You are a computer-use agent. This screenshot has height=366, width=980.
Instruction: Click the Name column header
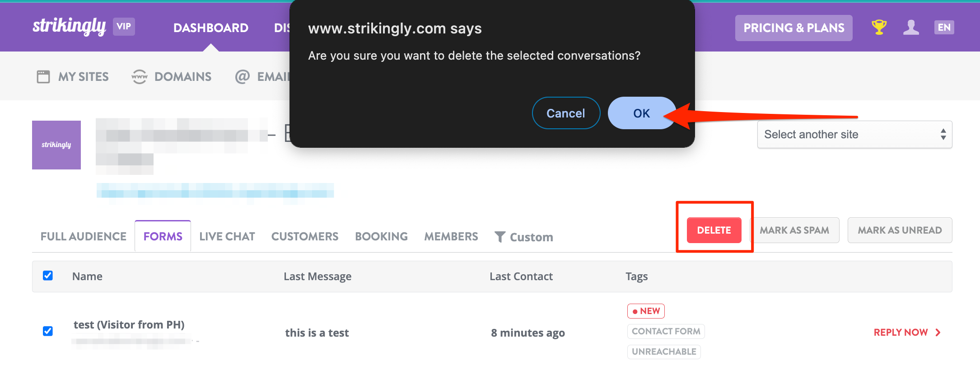click(x=87, y=276)
